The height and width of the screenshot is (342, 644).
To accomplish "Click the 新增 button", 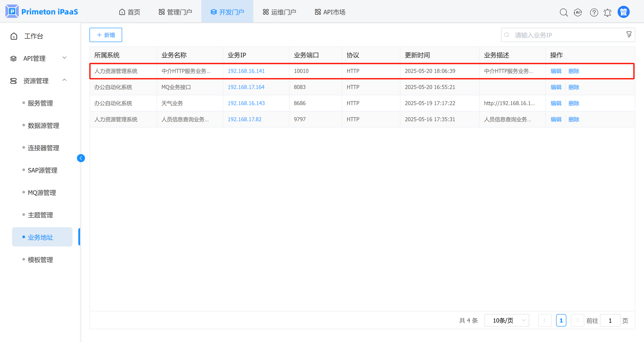I will coord(106,35).
